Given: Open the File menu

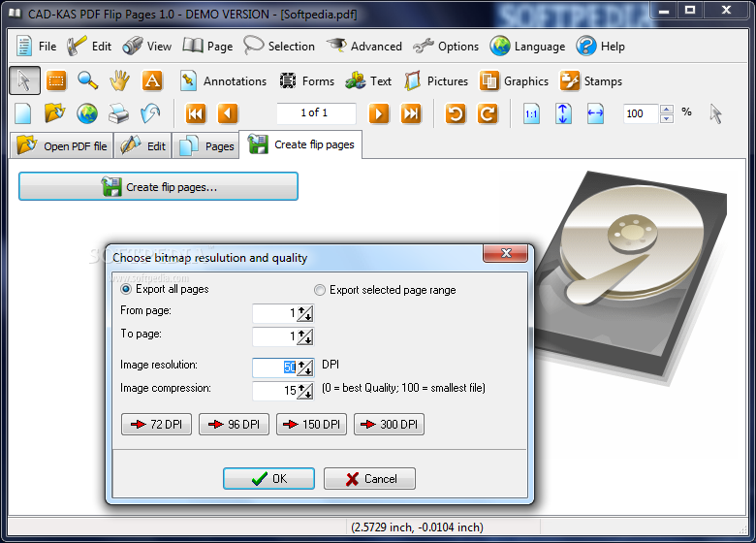Looking at the screenshot, I should [x=37, y=47].
